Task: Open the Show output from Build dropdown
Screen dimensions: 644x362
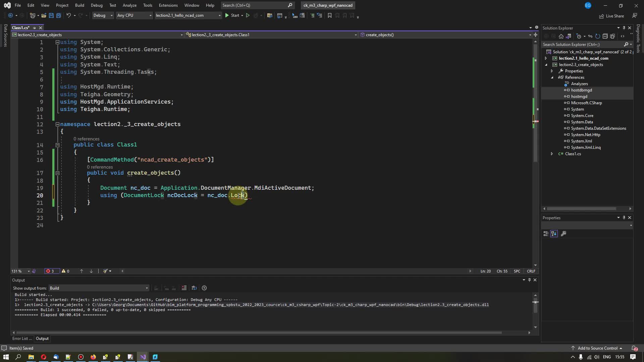Action: coord(99,288)
